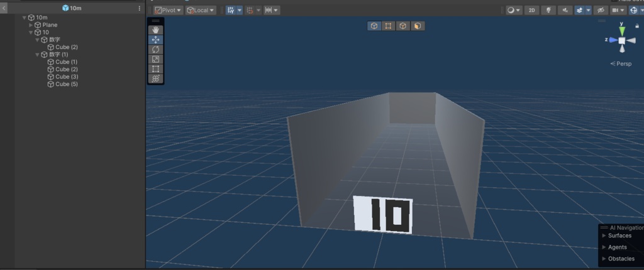Open the grid visibility settings arrow

pyautogui.click(x=240, y=10)
